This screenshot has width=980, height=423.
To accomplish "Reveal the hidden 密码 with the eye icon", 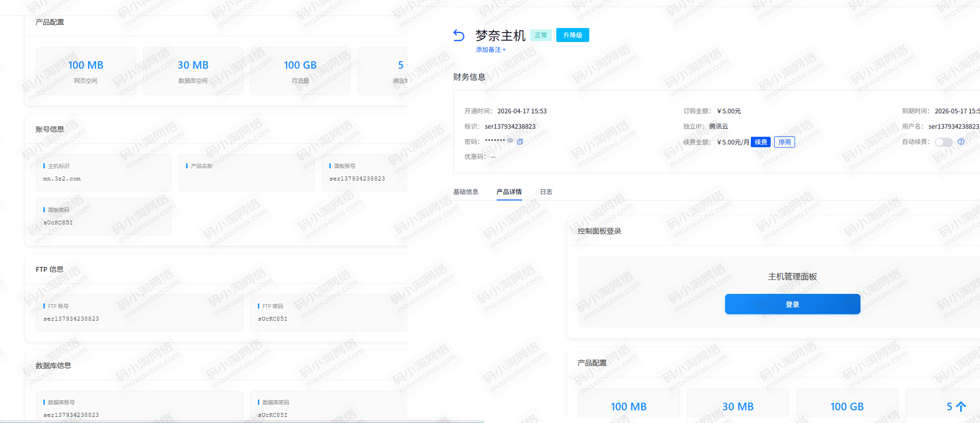I will [x=511, y=141].
